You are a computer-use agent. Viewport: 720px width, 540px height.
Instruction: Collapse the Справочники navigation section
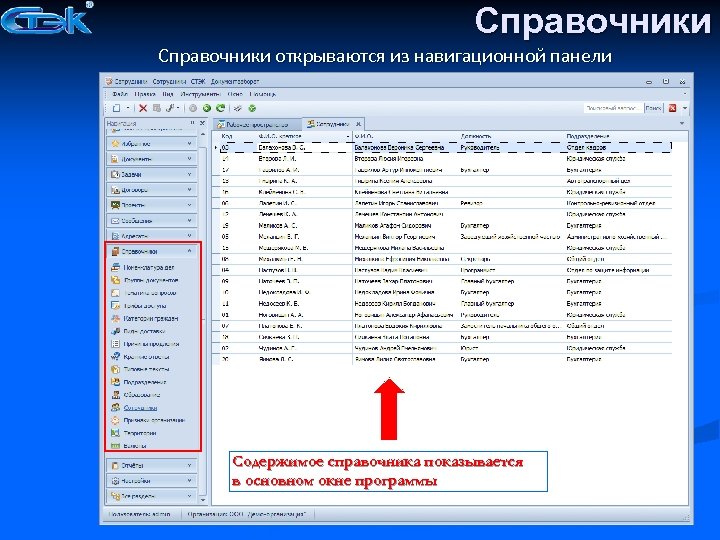(152, 251)
